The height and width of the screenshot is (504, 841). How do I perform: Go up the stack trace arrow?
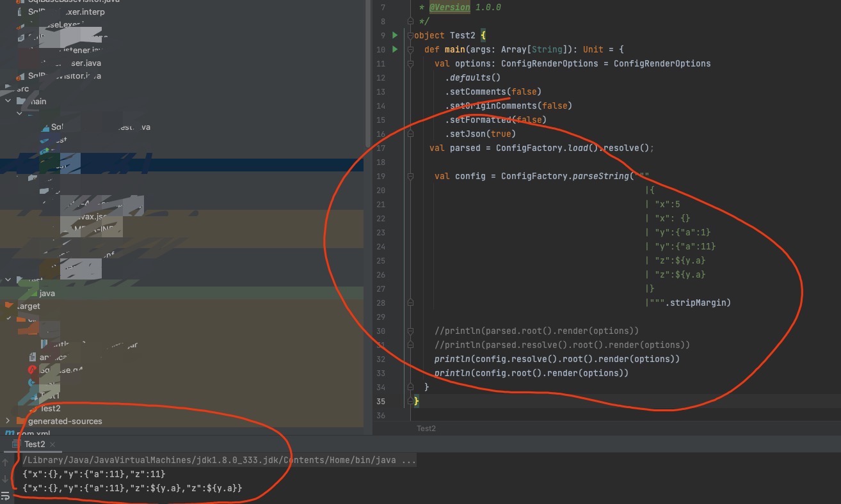tap(6, 462)
